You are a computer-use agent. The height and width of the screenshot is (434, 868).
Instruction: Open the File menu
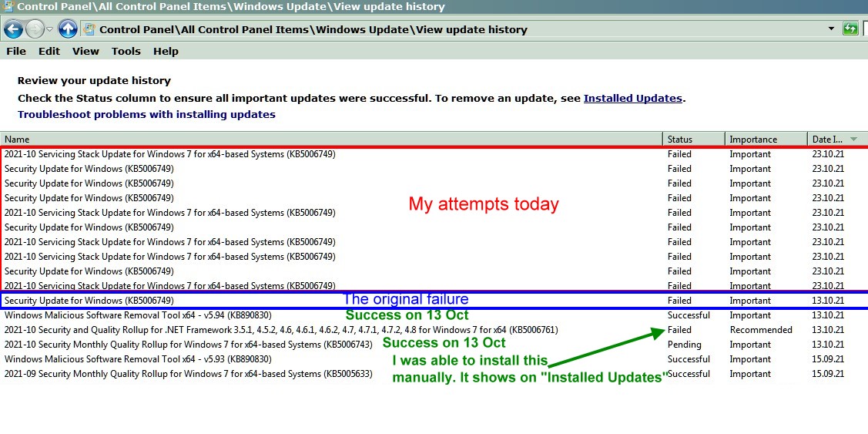pos(16,51)
